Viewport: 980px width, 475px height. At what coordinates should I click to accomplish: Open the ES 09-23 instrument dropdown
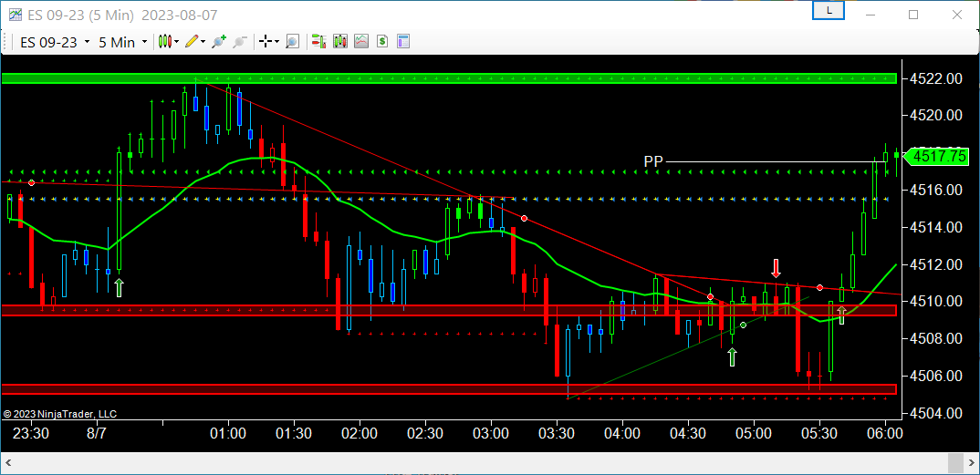click(x=55, y=42)
